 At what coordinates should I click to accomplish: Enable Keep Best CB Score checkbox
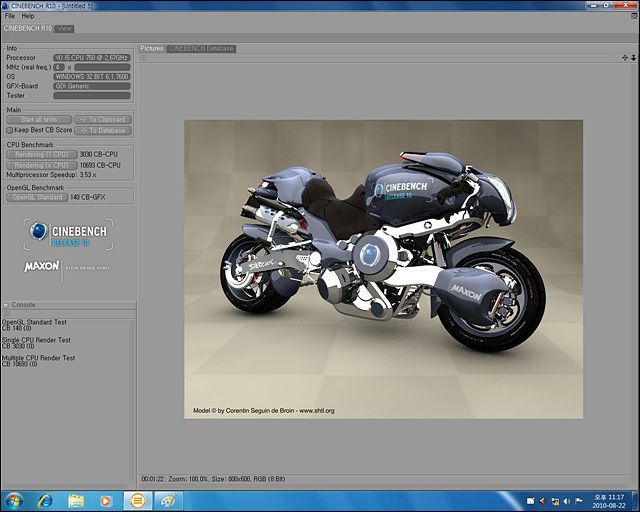(10, 131)
